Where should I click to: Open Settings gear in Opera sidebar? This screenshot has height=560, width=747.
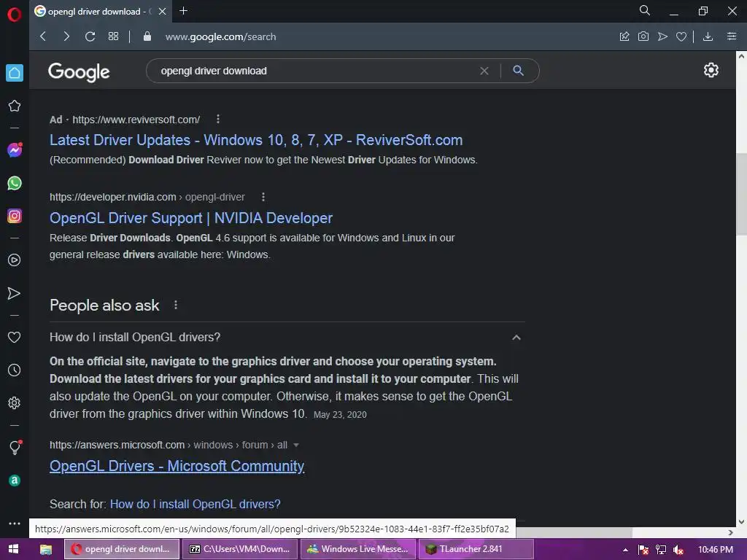click(15, 402)
